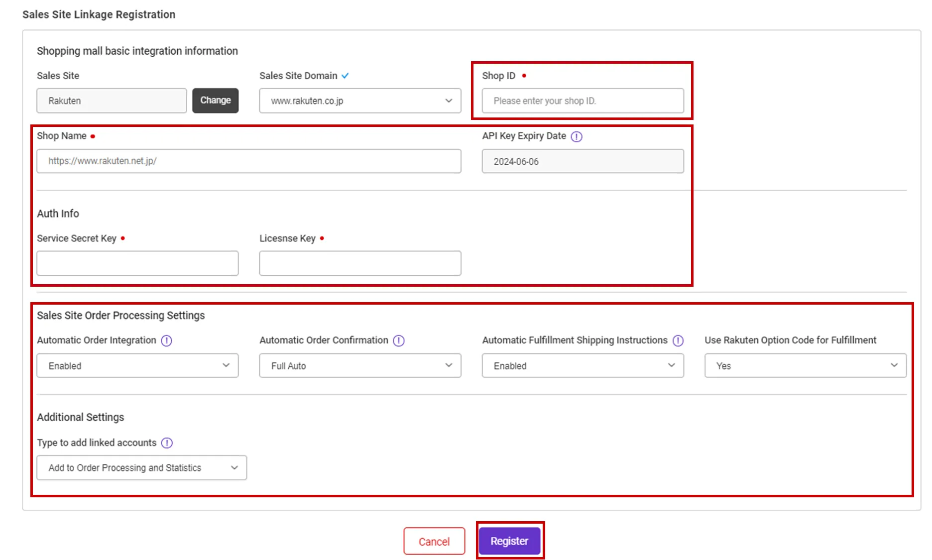Click the API Key Expiry Date field
932x560 pixels.
pyautogui.click(x=582, y=162)
